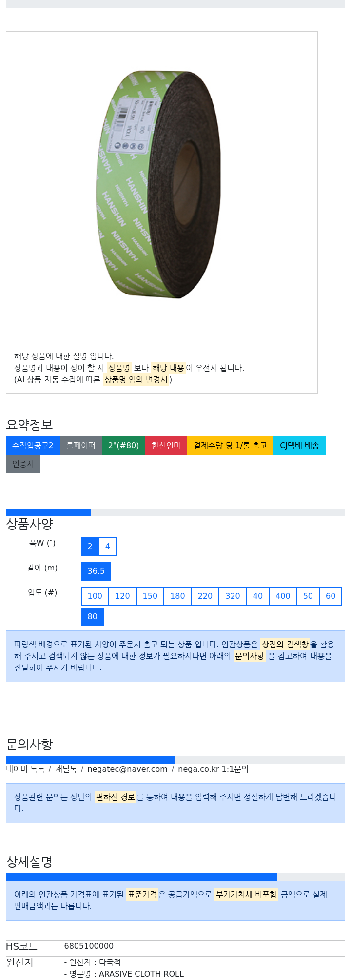The width and height of the screenshot is (351, 980).
Task: Click the CJ택배 배송 tag
Action: click(299, 446)
